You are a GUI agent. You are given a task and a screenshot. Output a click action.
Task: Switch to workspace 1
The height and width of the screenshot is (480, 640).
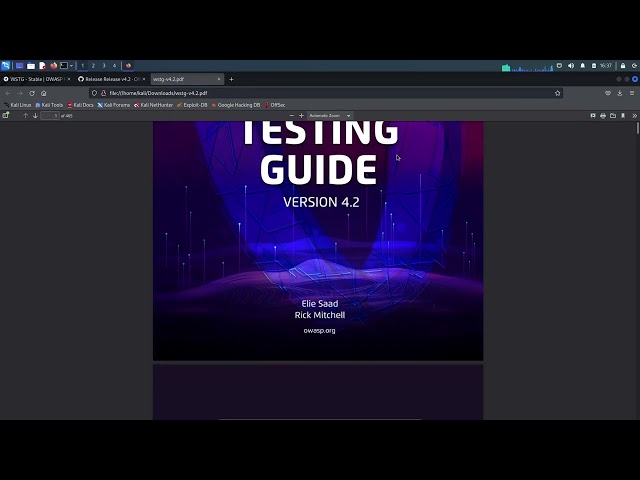[x=82, y=66]
